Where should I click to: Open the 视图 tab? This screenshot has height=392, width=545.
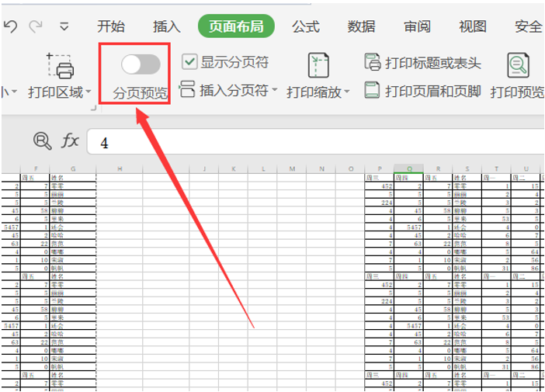pyautogui.click(x=473, y=26)
